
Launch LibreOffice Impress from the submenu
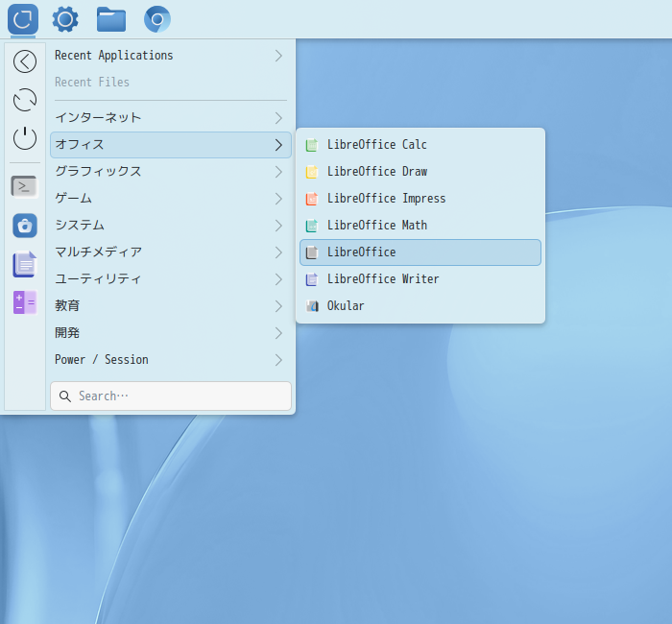tap(420, 199)
